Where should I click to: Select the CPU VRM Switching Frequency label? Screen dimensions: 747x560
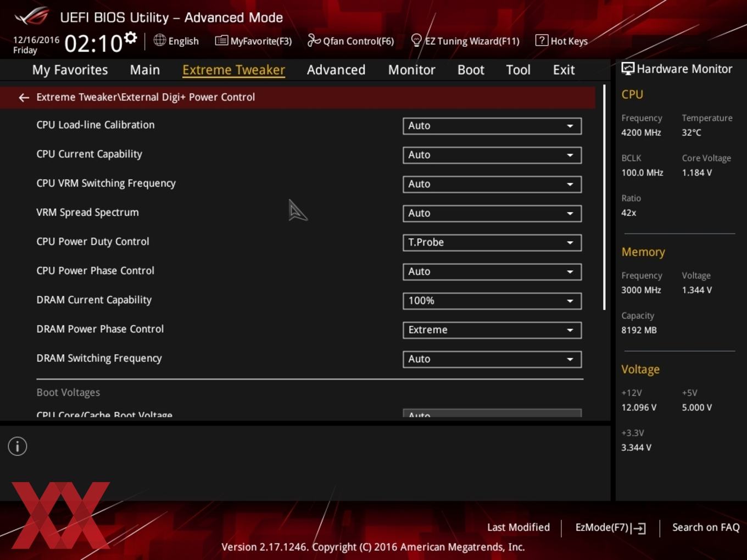106,183
